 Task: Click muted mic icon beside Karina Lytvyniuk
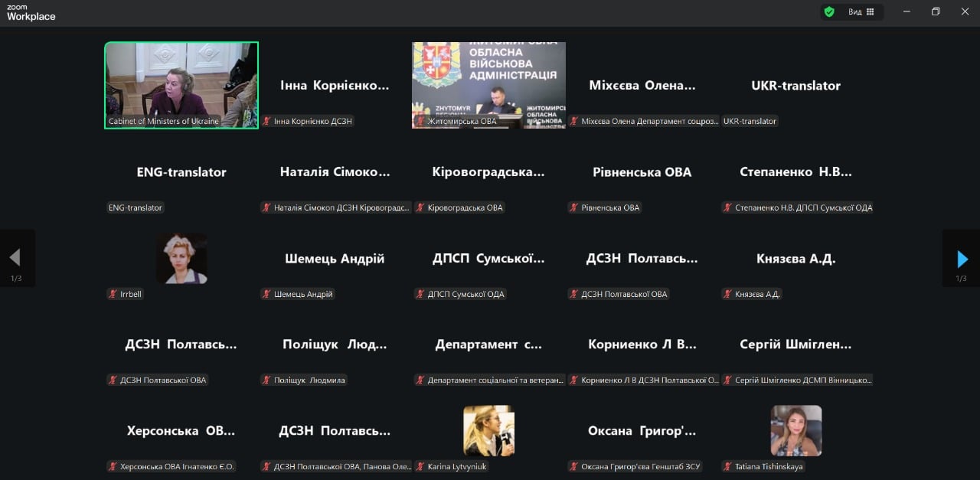(x=420, y=466)
